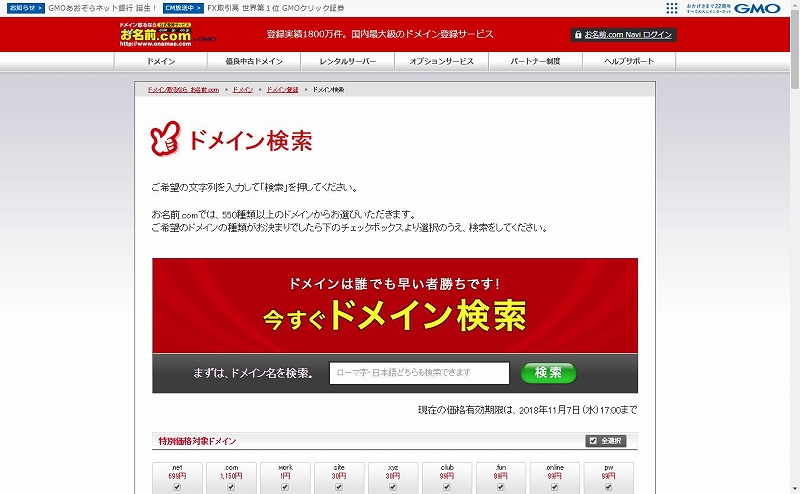Open the ヘルプサポート menu

629,61
